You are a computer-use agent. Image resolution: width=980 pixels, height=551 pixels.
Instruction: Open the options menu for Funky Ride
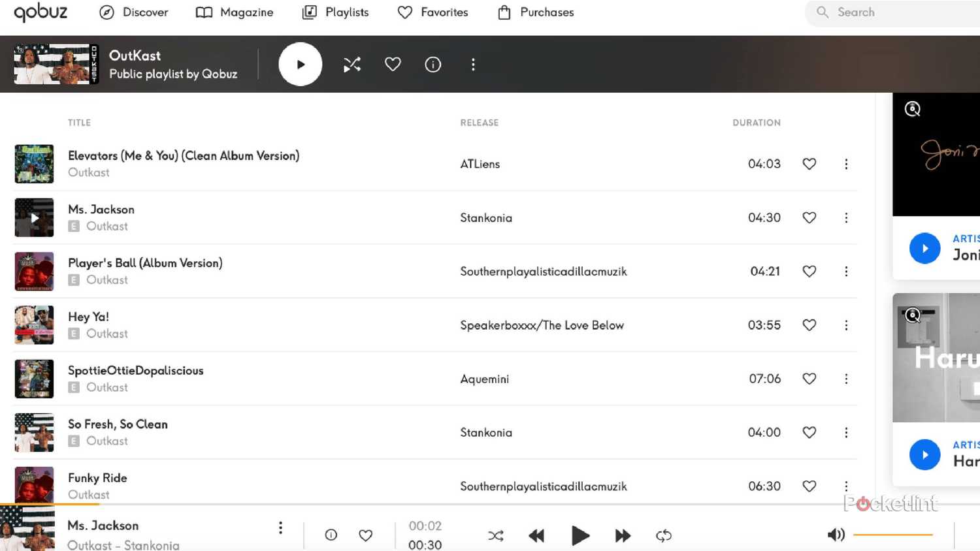point(846,486)
